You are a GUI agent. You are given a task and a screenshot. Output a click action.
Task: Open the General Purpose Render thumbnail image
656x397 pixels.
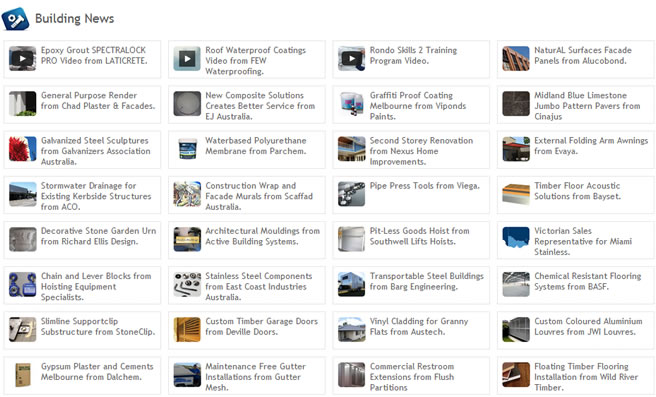pyautogui.click(x=23, y=104)
